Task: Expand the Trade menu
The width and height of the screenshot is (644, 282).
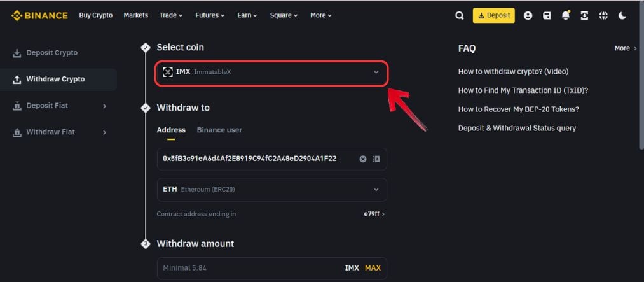Action: coord(171,16)
